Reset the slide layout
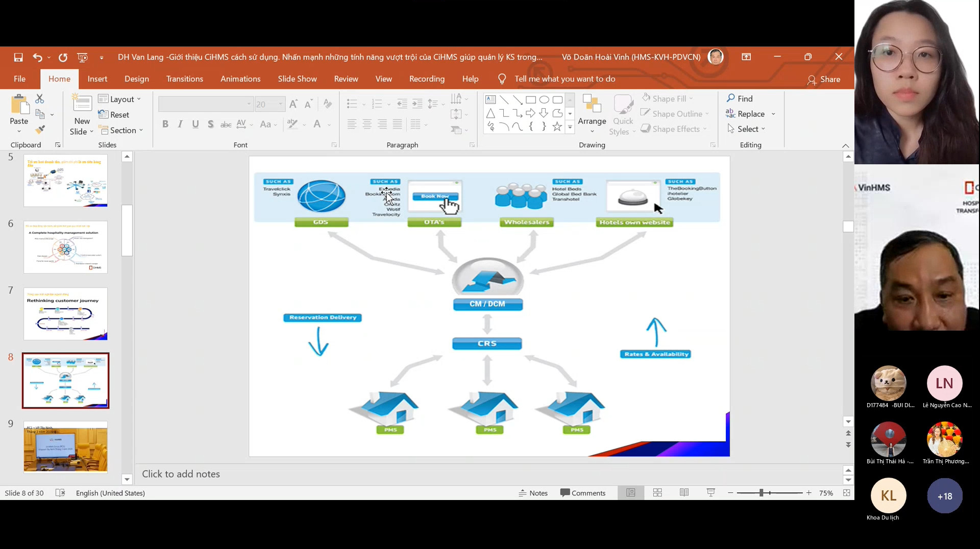The image size is (980, 549). click(x=114, y=115)
